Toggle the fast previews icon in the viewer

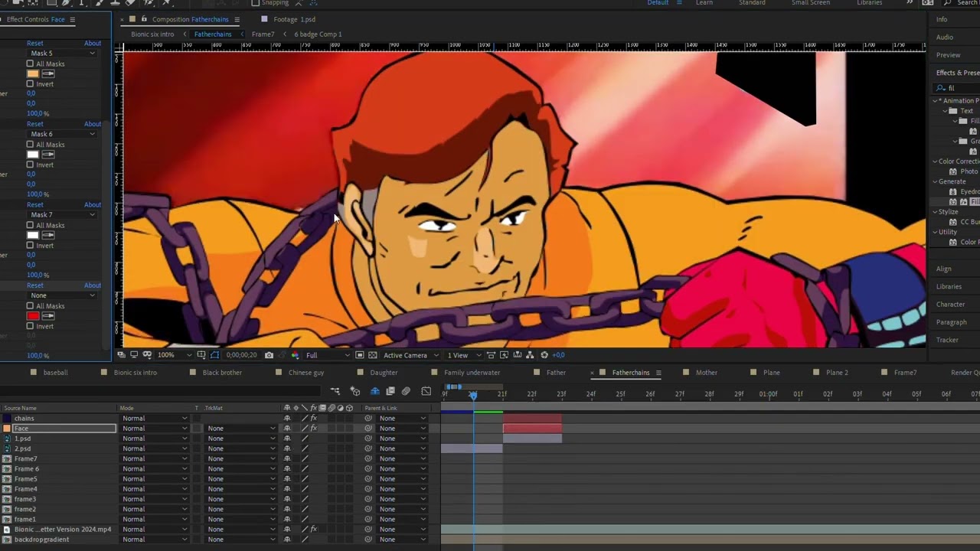tap(505, 355)
